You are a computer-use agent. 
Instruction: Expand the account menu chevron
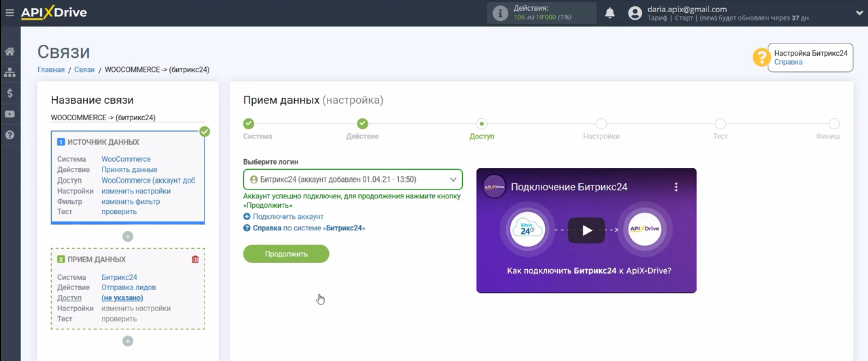859,13
